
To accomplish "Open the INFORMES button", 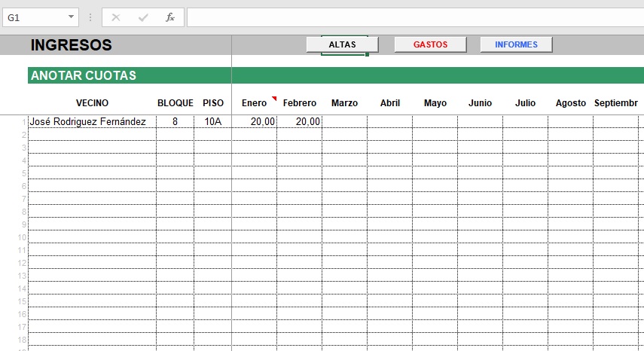I will coord(516,44).
